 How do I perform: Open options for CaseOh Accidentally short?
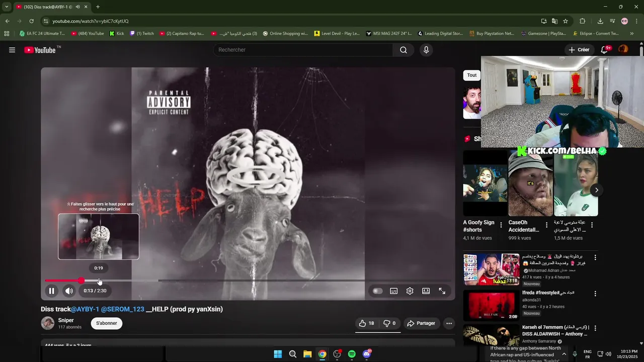click(x=546, y=225)
